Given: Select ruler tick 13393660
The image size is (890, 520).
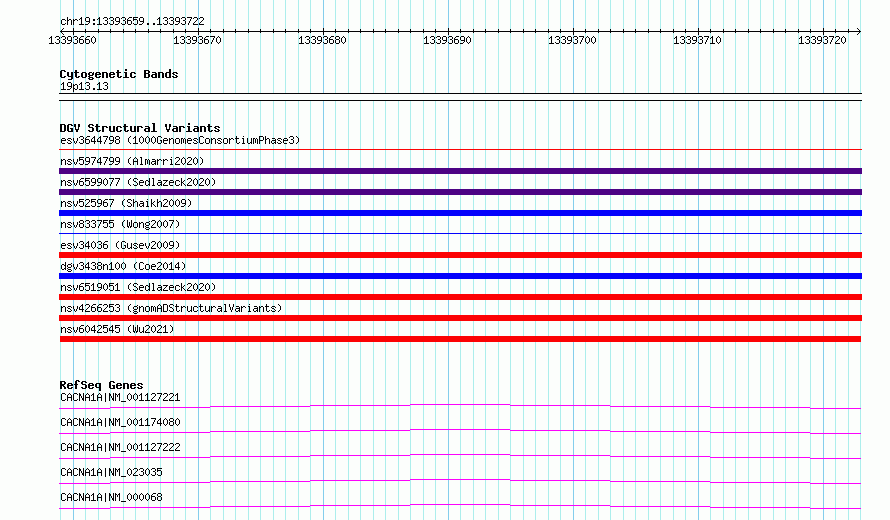Looking at the screenshot, I should point(73,40).
